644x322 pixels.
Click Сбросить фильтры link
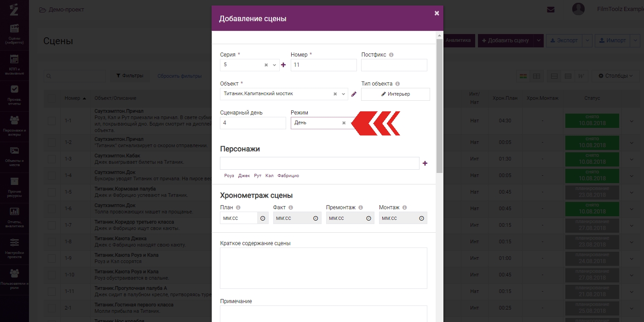[x=179, y=76]
